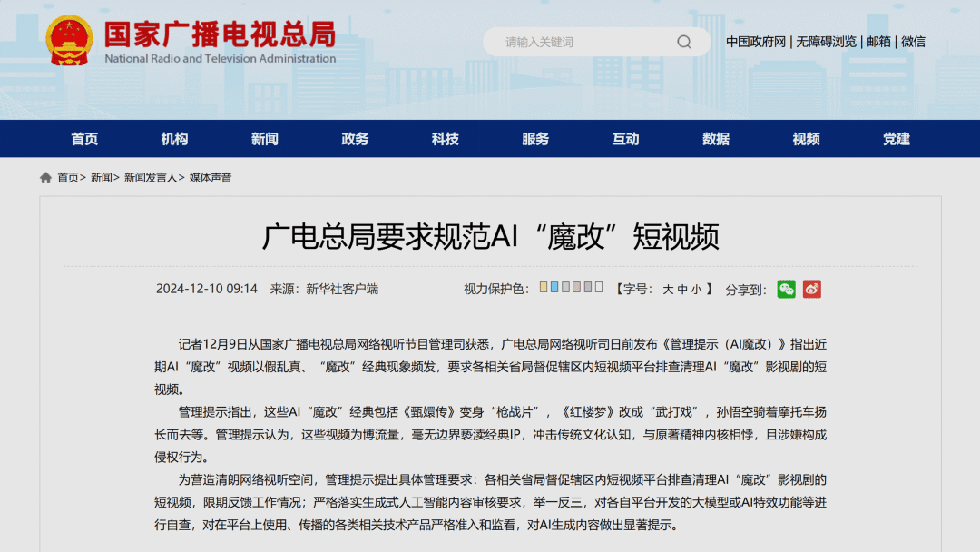Image resolution: width=980 pixels, height=552 pixels.
Task: Open the 数据 navigation menu
Action: pyautogui.click(x=716, y=139)
